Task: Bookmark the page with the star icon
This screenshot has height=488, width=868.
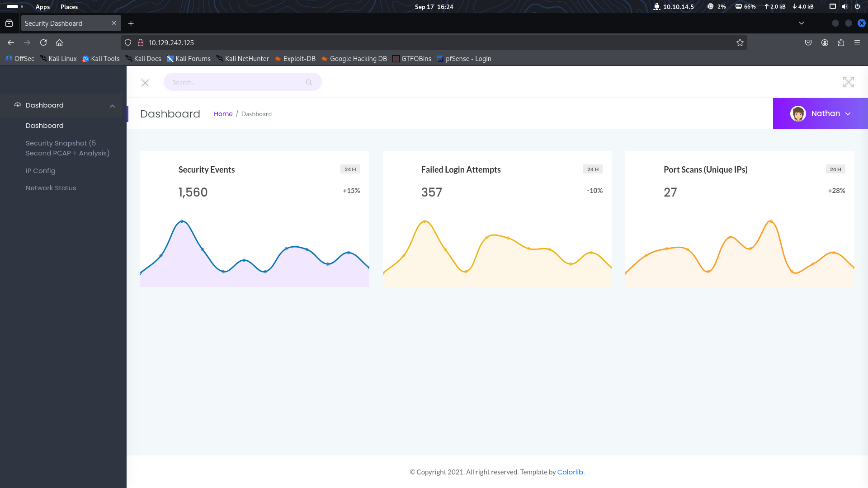Action: click(740, 42)
